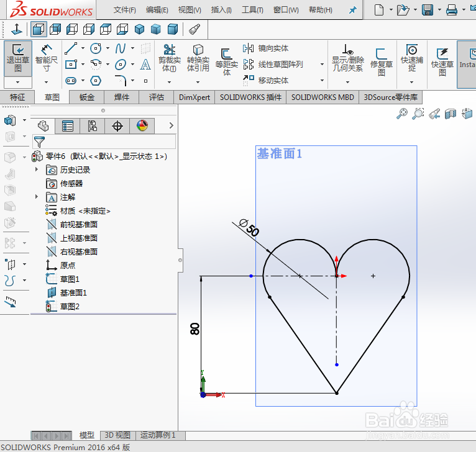Switch to the 特征 ribbon tab
Image resolution: width=476 pixels, height=452 pixels.
[17, 97]
